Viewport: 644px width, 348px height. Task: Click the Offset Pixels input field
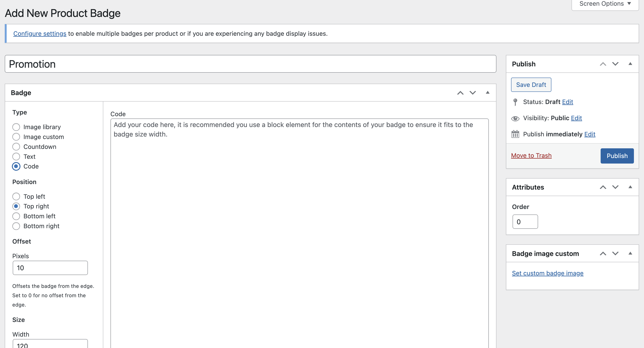click(x=50, y=268)
